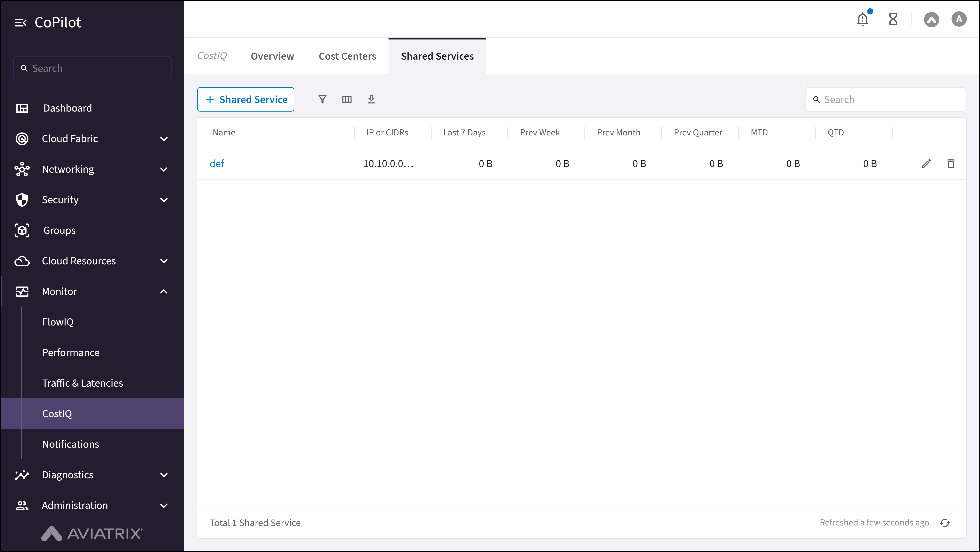Image resolution: width=980 pixels, height=552 pixels.
Task: Click the task history hourglass icon
Action: [893, 19]
